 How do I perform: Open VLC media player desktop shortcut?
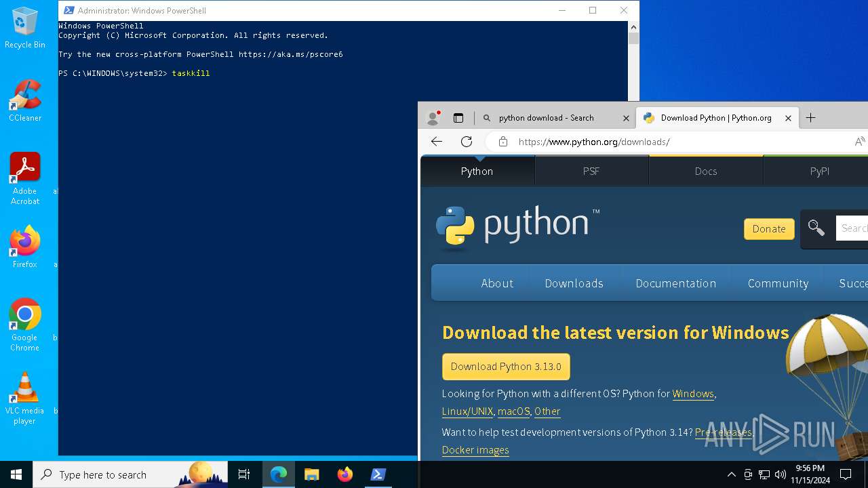pos(25,399)
